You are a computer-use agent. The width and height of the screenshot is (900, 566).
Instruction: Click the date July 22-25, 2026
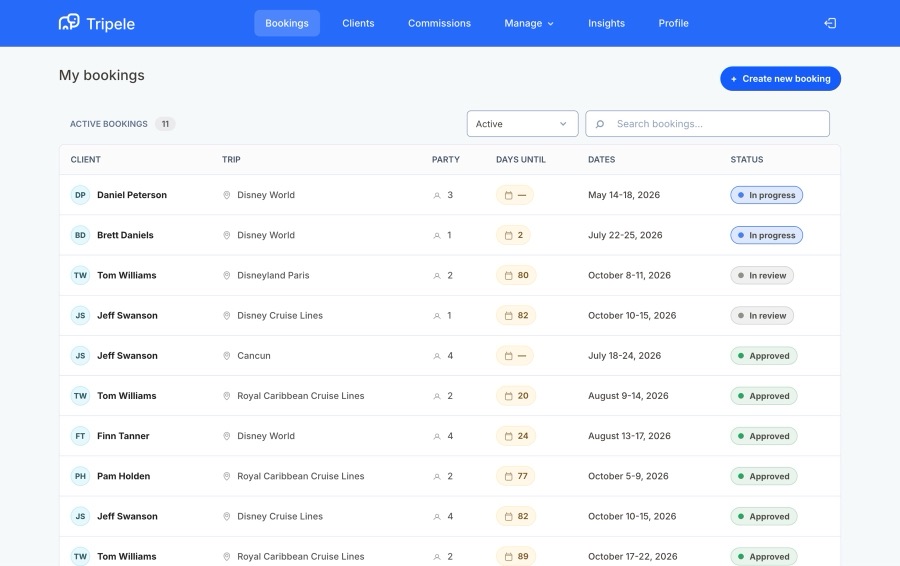tap(625, 235)
